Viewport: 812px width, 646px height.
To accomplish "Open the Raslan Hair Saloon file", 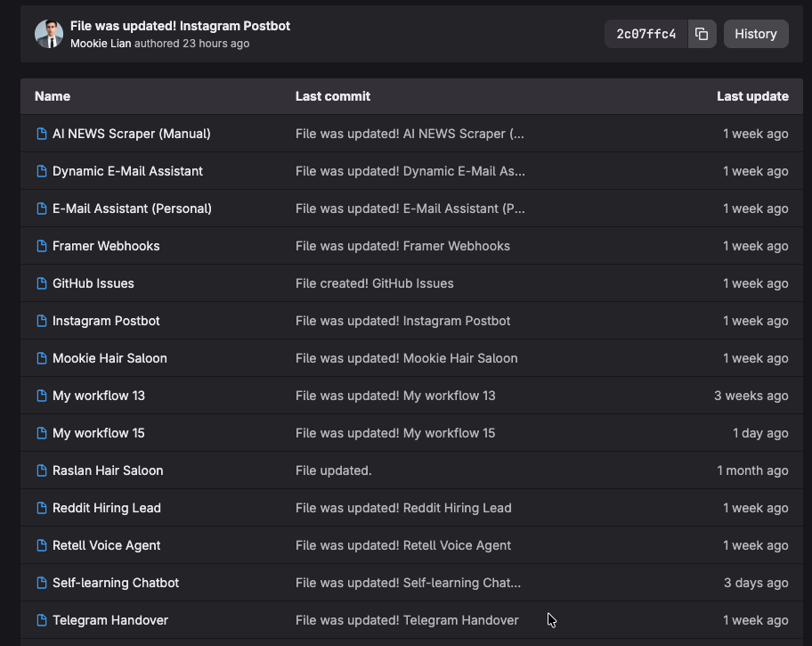I will [108, 470].
